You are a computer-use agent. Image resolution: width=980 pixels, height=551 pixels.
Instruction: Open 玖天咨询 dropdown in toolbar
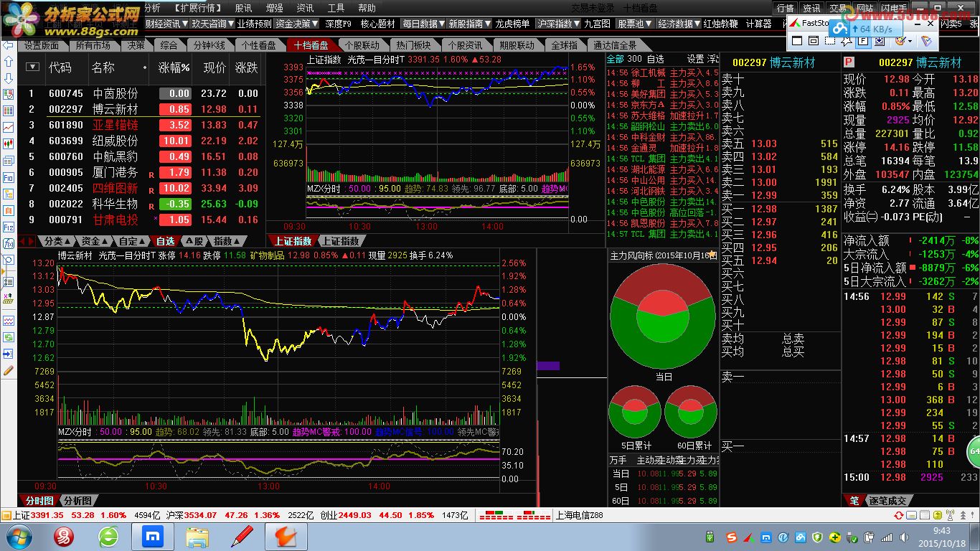pos(212,24)
